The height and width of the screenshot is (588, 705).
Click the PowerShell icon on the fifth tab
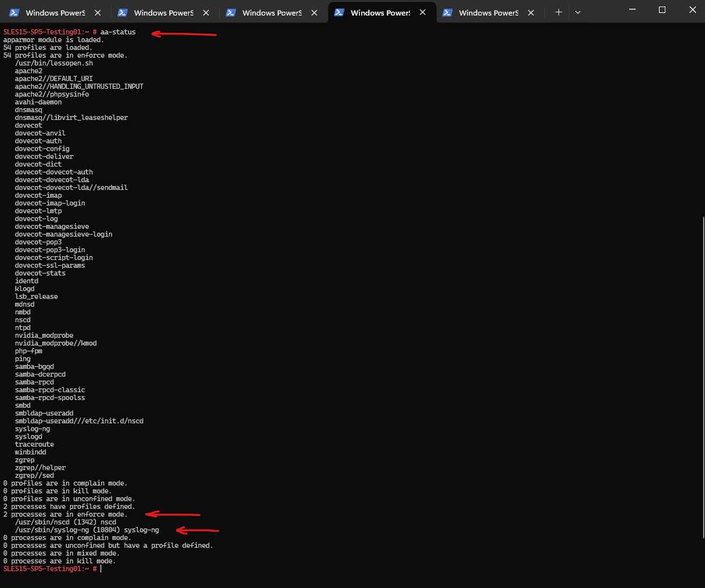click(x=448, y=12)
